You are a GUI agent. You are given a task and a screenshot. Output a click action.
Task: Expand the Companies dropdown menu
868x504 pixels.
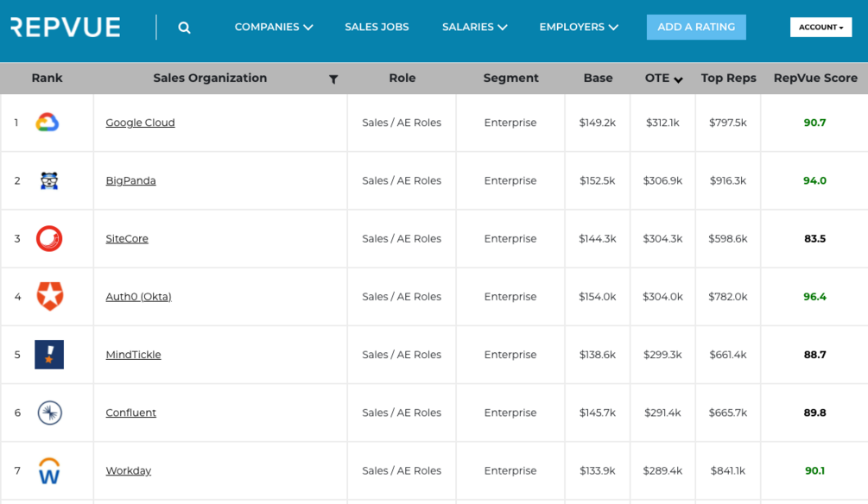coord(274,28)
